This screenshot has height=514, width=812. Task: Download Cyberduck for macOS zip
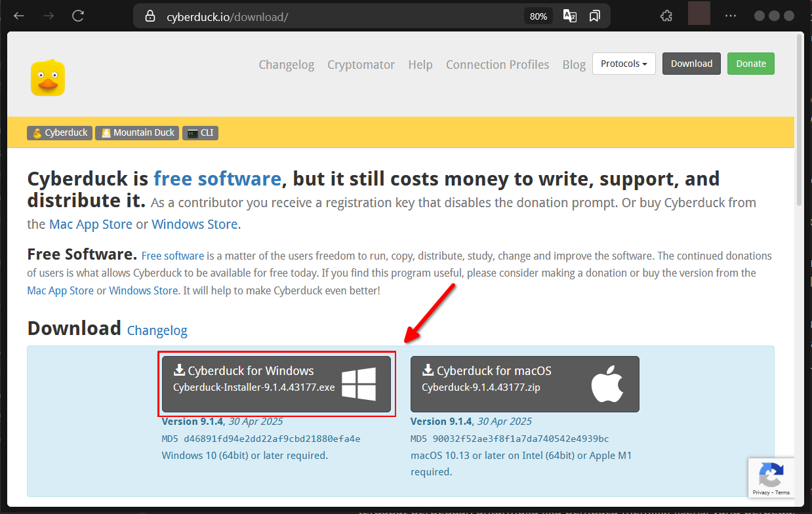525,384
